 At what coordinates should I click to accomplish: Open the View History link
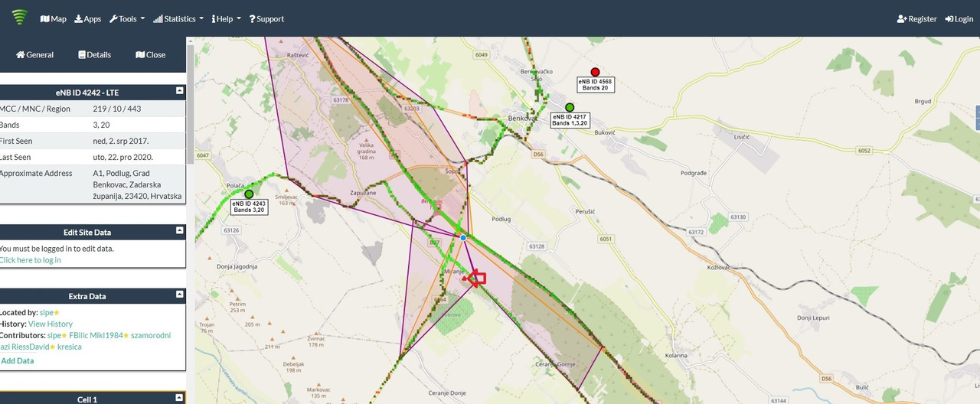click(51, 324)
